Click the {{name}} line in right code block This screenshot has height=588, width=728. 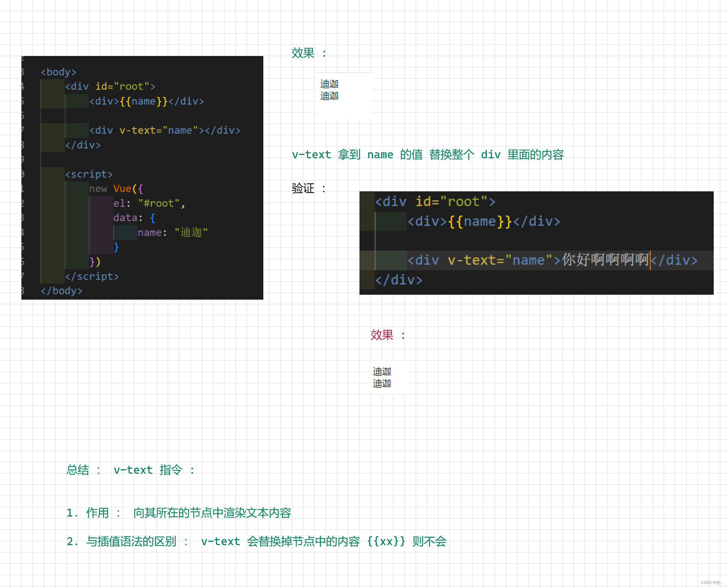click(483, 221)
